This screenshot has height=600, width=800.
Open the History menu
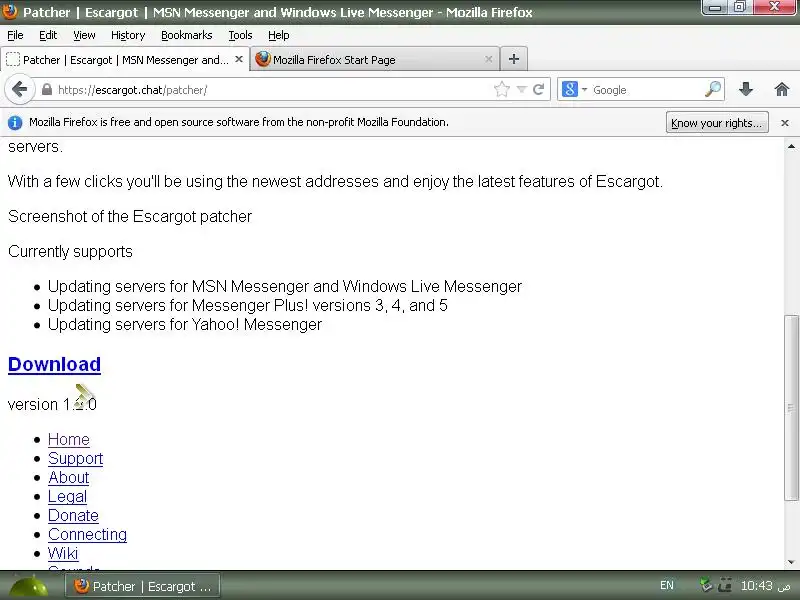click(128, 35)
